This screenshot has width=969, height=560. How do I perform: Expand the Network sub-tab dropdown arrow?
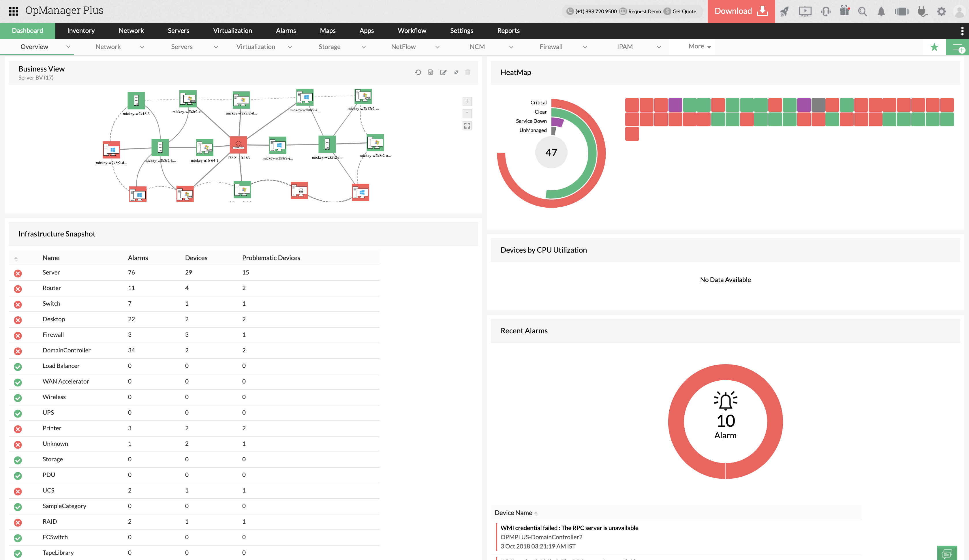(x=142, y=47)
